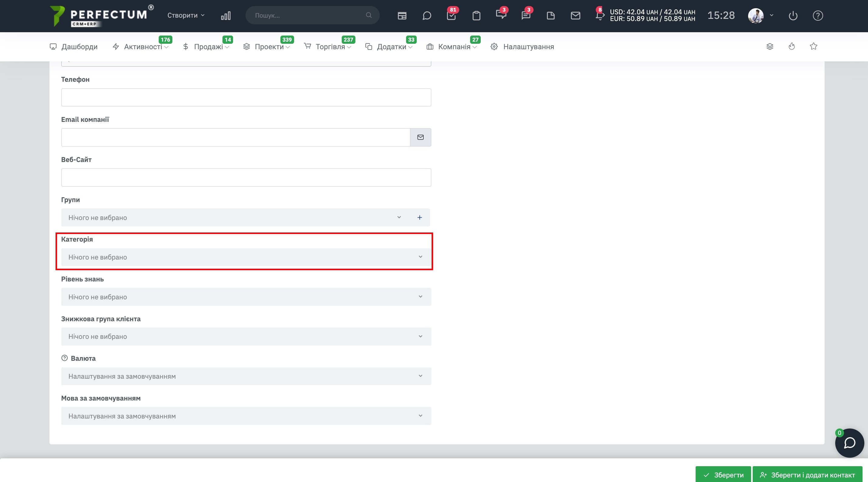Focus the Телефон input field
The height and width of the screenshot is (482, 868).
[246, 98]
